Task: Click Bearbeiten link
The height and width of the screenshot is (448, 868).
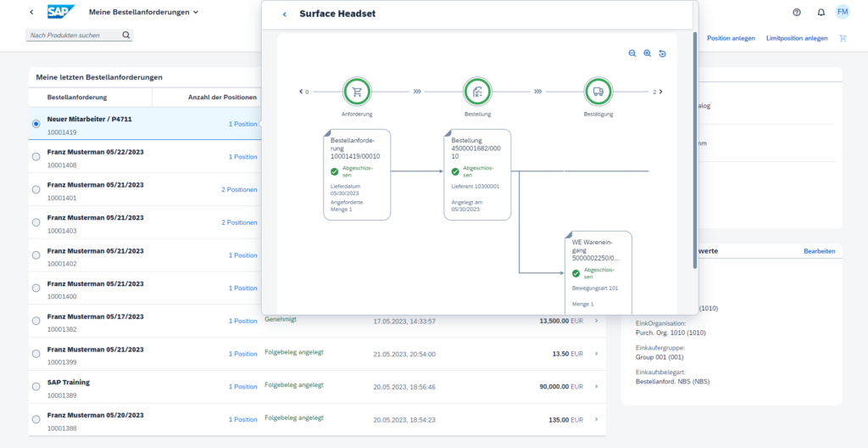Action: click(820, 251)
